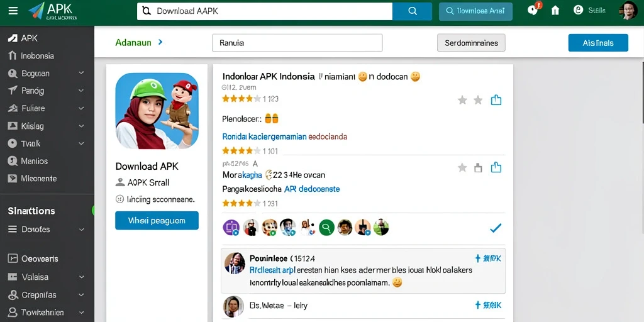Click the app thumbnail with green helmet woman
The height and width of the screenshot is (322, 644).
point(157,111)
